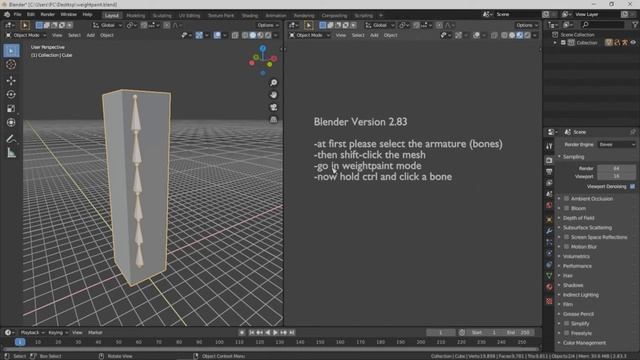Select the 3D Cursor tool
Image resolution: width=640 pixels, height=360 pixels.
(x=11, y=64)
